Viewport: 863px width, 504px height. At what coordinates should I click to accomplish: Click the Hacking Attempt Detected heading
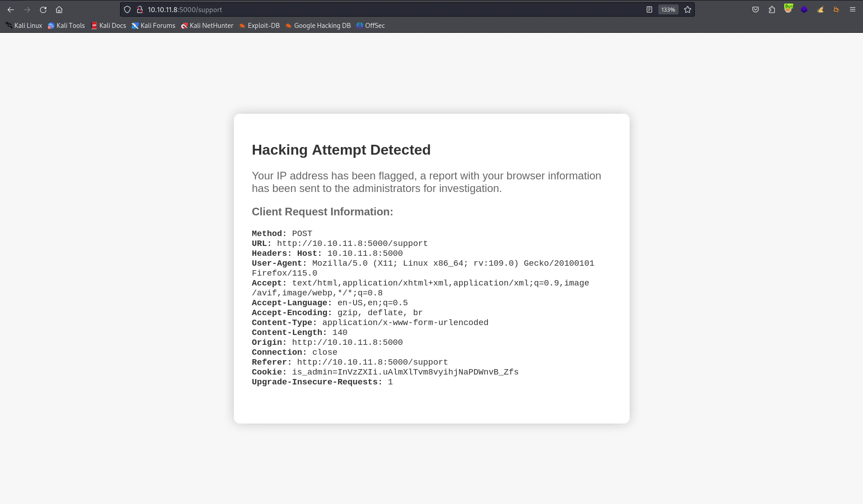341,150
